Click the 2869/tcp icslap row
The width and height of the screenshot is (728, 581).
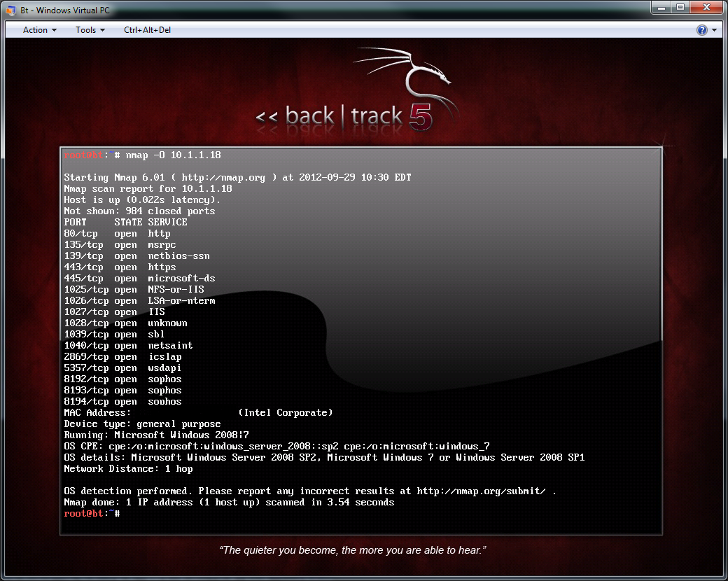coord(122,357)
